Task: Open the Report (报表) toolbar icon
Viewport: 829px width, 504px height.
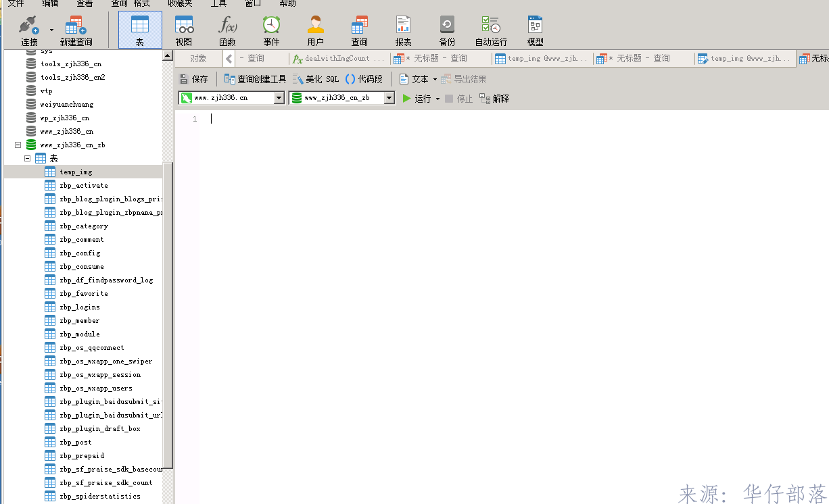Action: 403,30
